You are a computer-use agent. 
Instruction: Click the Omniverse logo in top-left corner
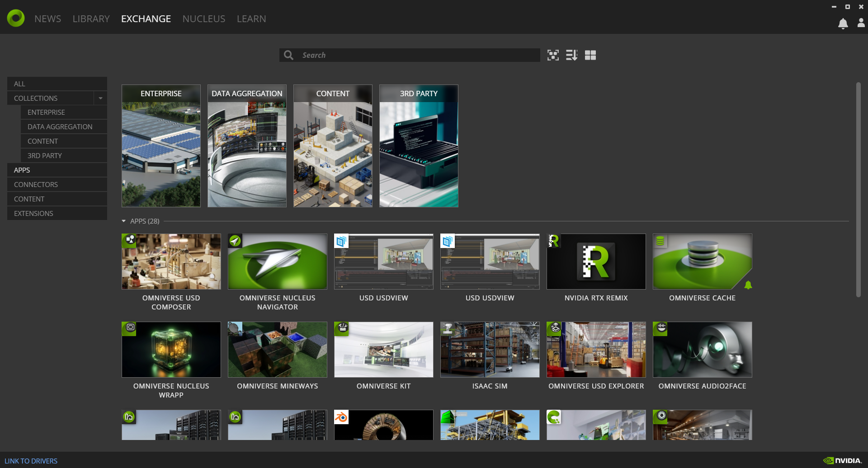pos(15,18)
